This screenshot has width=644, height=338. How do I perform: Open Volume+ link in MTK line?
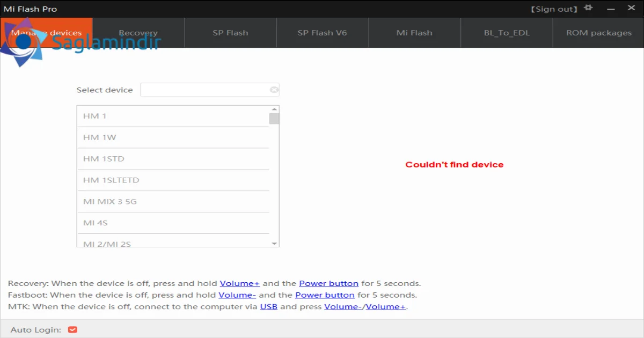tap(385, 307)
